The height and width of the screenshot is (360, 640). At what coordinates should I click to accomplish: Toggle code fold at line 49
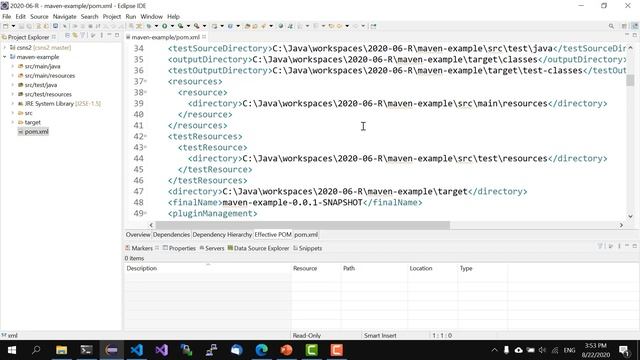pos(146,213)
